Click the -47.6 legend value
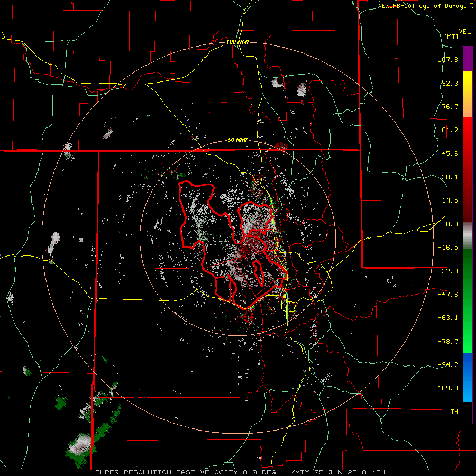The width and height of the screenshot is (476, 476). 448,295
